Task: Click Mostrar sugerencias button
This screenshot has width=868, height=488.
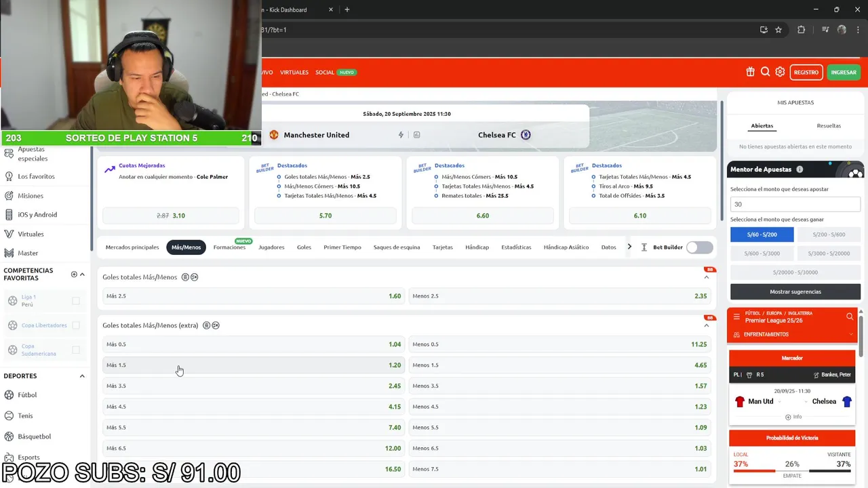Action: click(x=795, y=291)
